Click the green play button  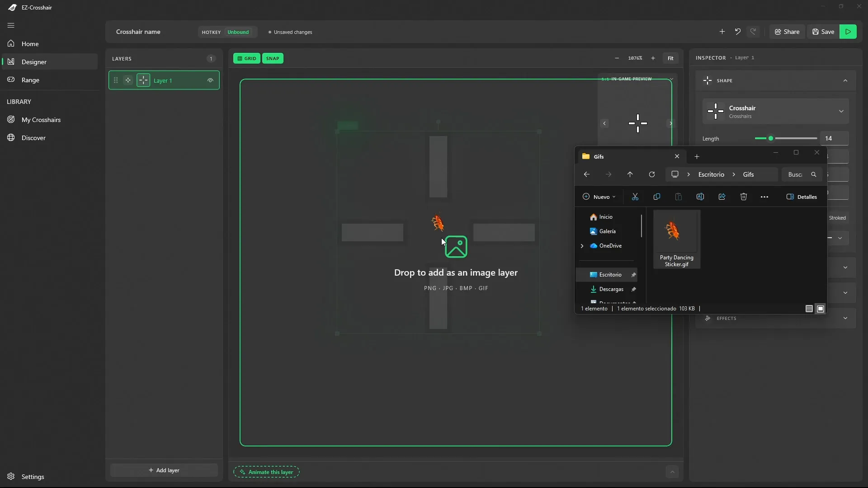coord(848,32)
